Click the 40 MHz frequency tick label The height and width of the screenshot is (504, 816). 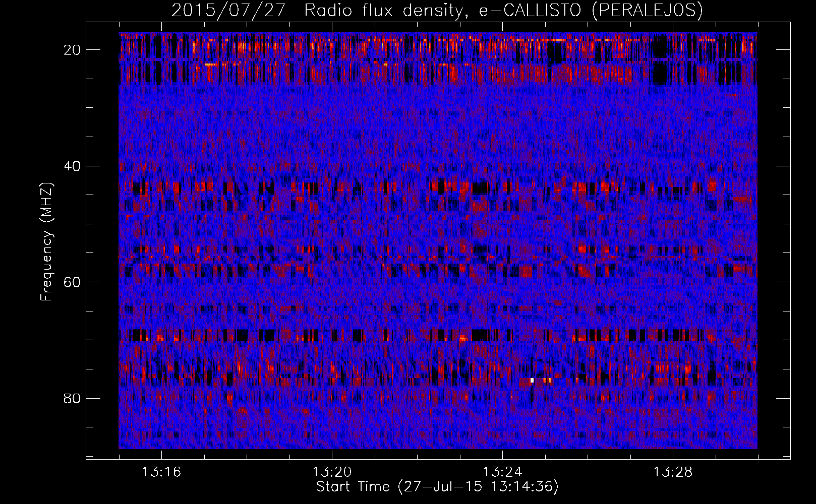73,166
